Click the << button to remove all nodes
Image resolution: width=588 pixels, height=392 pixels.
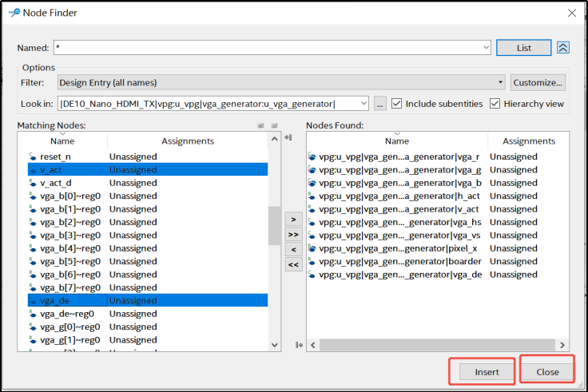point(294,265)
